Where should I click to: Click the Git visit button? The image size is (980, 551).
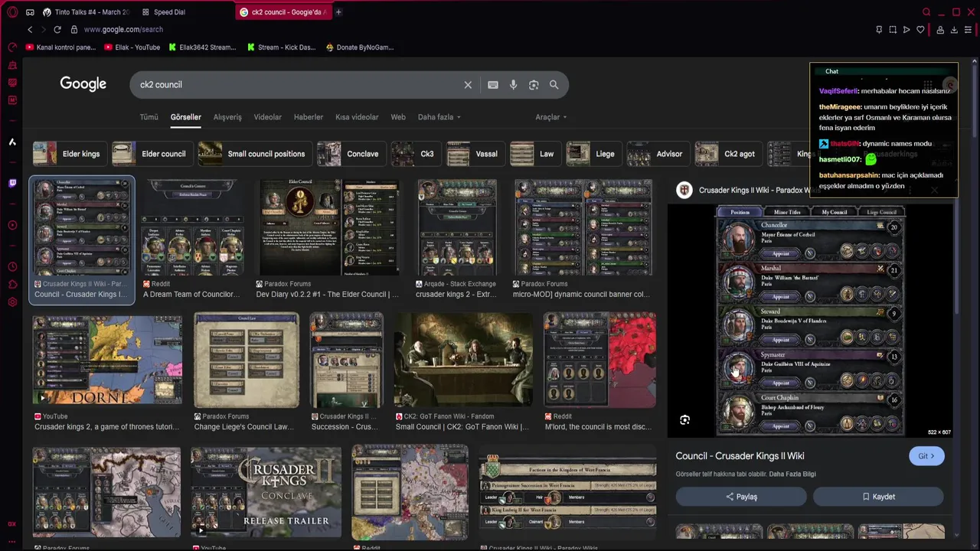point(926,456)
